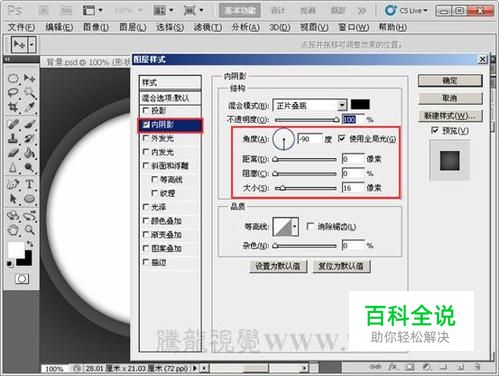Toggle 使用全局光 global light checkbox

pos(341,138)
